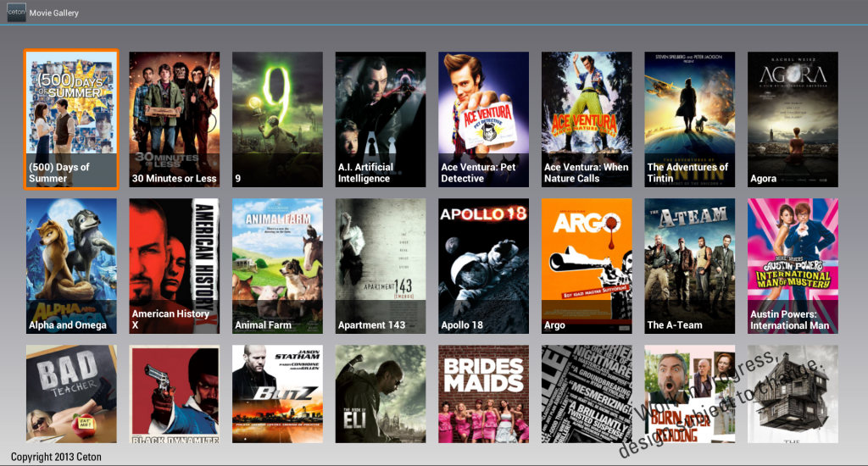The height and width of the screenshot is (466, 868).
Task: Click the Ceton app icon
Action: 16,12
